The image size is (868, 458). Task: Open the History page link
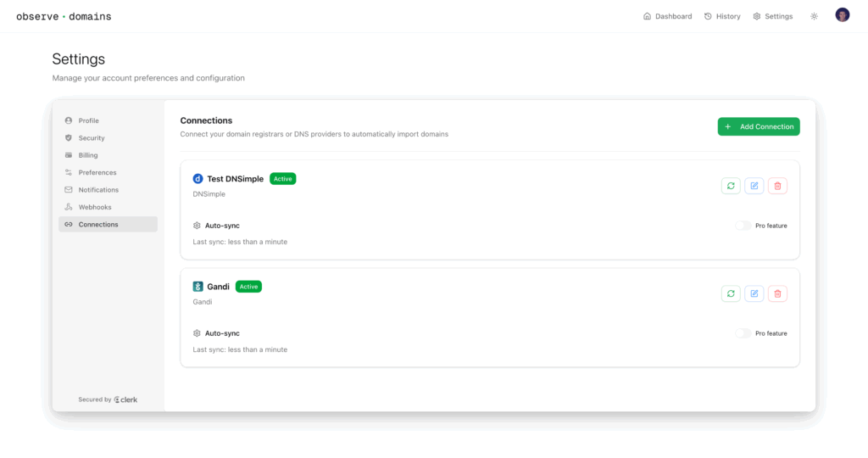(722, 16)
